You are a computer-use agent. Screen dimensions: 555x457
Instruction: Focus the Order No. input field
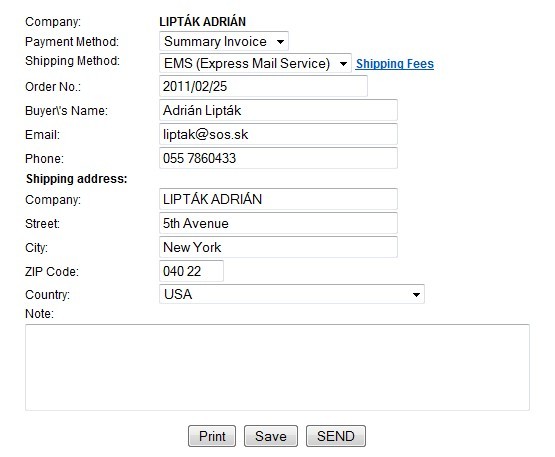tap(263, 86)
